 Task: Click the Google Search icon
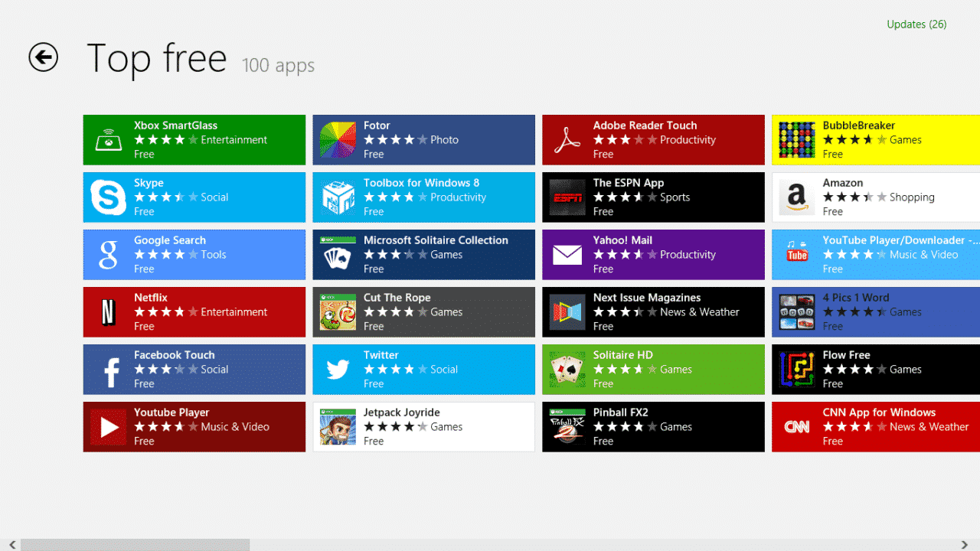coord(109,255)
